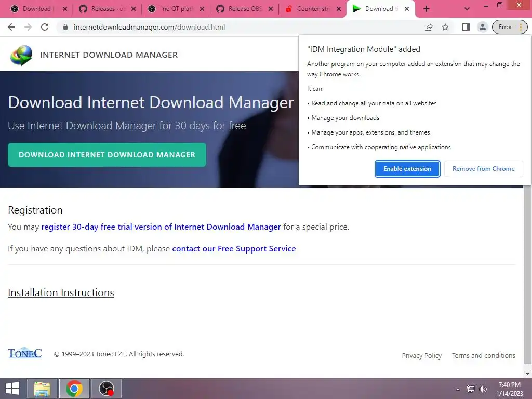Image resolution: width=532 pixels, height=399 pixels.
Task: Click Enable extension in the popup
Action: point(407,169)
